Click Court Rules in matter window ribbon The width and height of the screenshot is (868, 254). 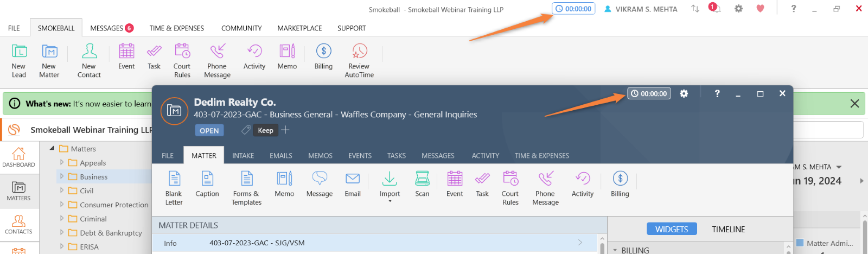coord(510,188)
